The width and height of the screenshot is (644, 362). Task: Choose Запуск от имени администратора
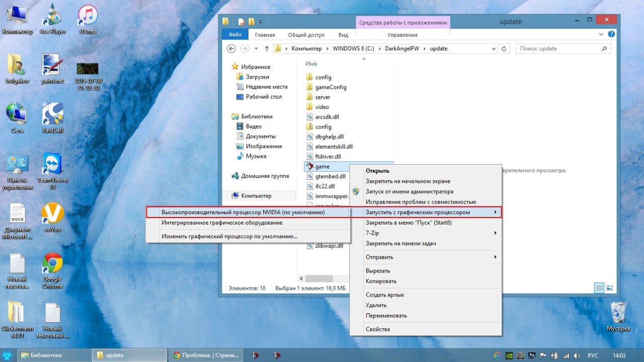426,191
